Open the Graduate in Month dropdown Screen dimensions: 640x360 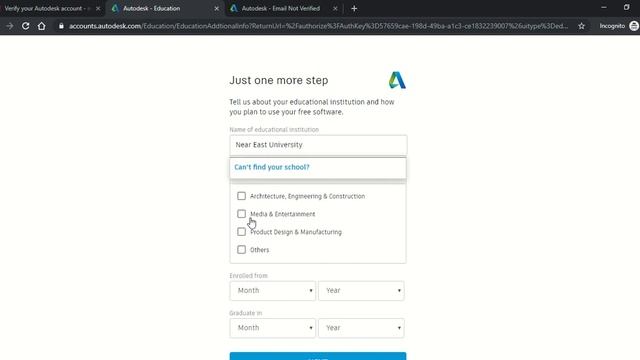tap(273, 328)
